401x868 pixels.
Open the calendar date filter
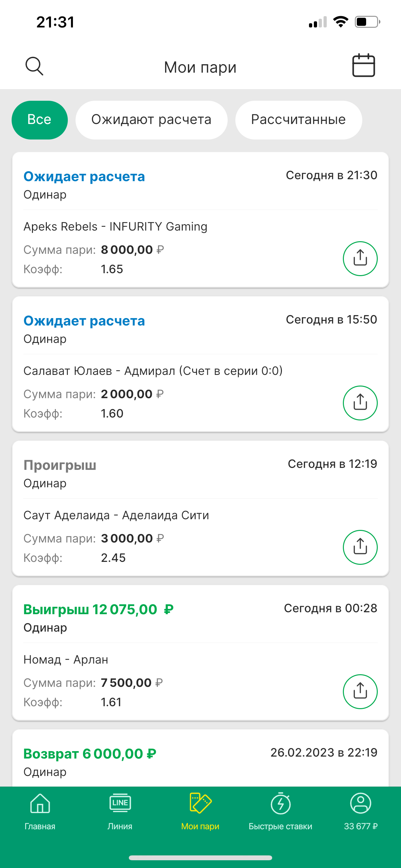point(363,65)
